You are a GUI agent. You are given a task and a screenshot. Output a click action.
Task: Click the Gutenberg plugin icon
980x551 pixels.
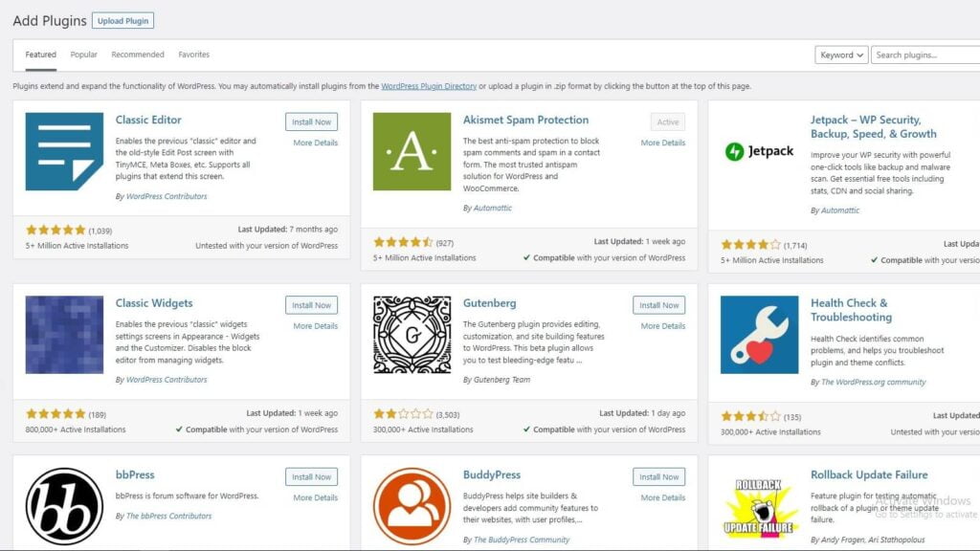412,334
